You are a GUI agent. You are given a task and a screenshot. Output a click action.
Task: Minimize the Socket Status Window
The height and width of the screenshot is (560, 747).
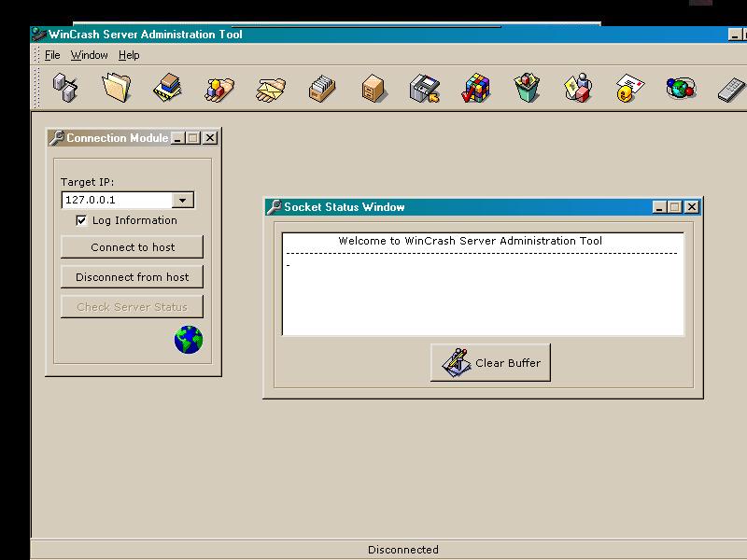click(659, 207)
